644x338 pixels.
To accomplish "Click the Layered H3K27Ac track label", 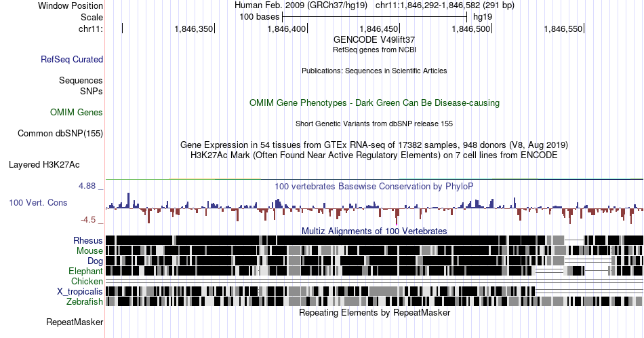I will [x=44, y=164].
